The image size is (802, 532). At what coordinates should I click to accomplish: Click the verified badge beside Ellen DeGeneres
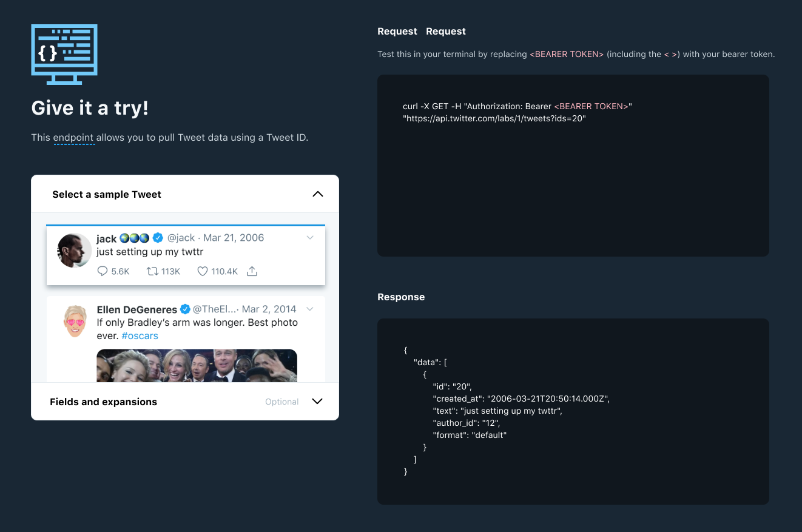click(185, 309)
